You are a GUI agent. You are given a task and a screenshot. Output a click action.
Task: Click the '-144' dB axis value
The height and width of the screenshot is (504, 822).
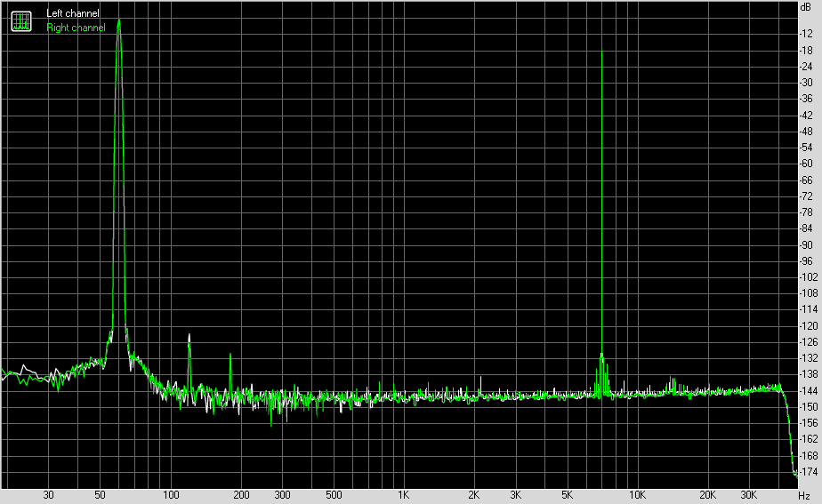[x=808, y=391]
